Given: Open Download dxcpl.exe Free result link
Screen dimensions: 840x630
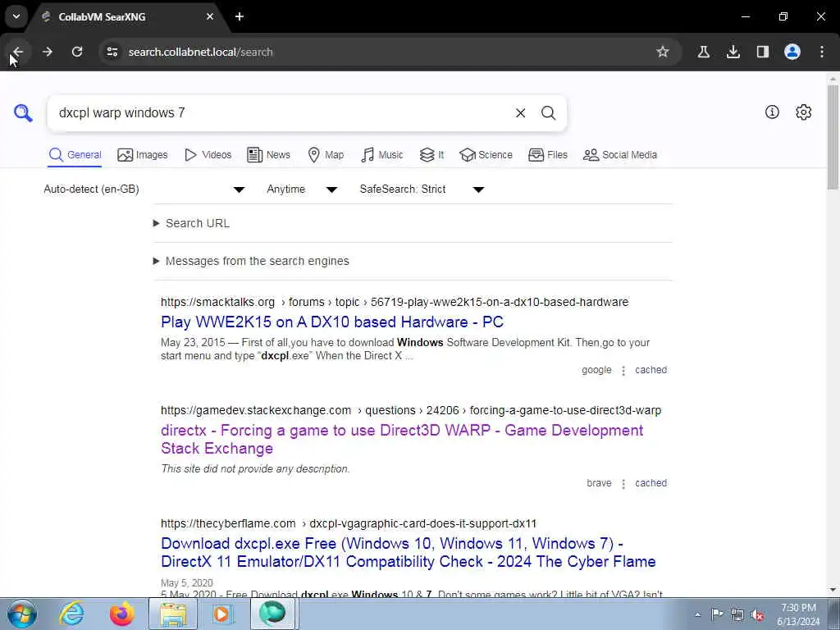Looking at the screenshot, I should pos(409,552).
